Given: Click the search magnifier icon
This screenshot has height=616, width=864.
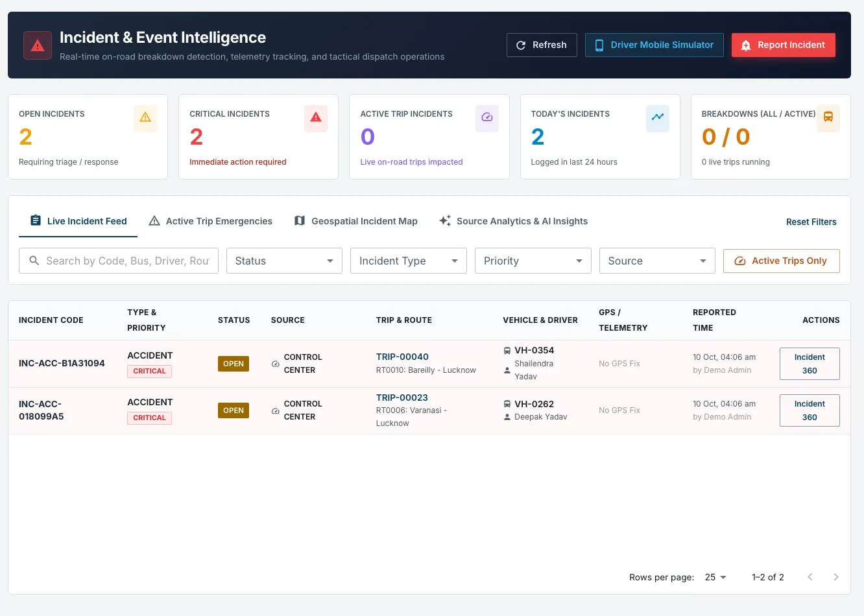Looking at the screenshot, I should point(34,261).
